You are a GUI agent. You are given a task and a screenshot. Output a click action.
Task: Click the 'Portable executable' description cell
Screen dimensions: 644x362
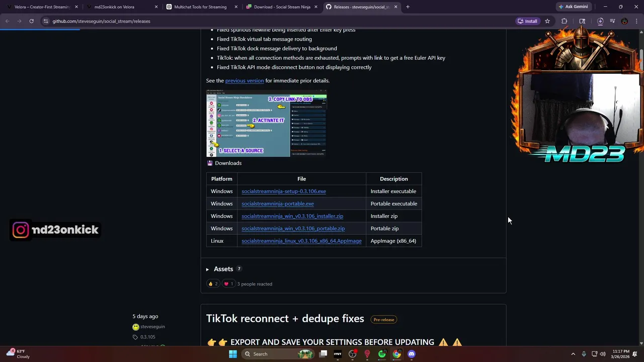click(393, 204)
